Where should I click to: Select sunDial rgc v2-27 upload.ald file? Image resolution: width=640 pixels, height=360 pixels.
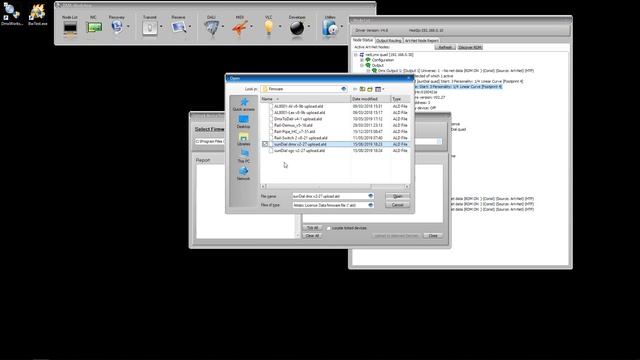(300, 151)
